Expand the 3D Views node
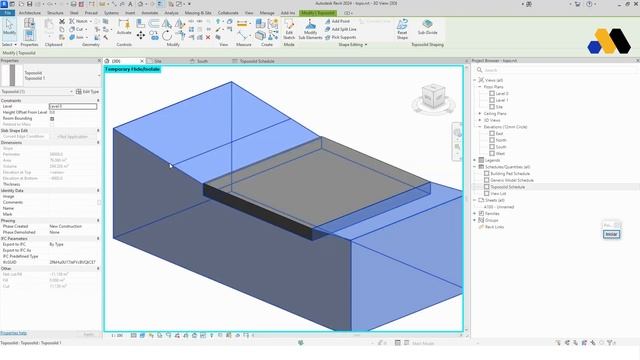640x360 pixels. [x=480, y=120]
